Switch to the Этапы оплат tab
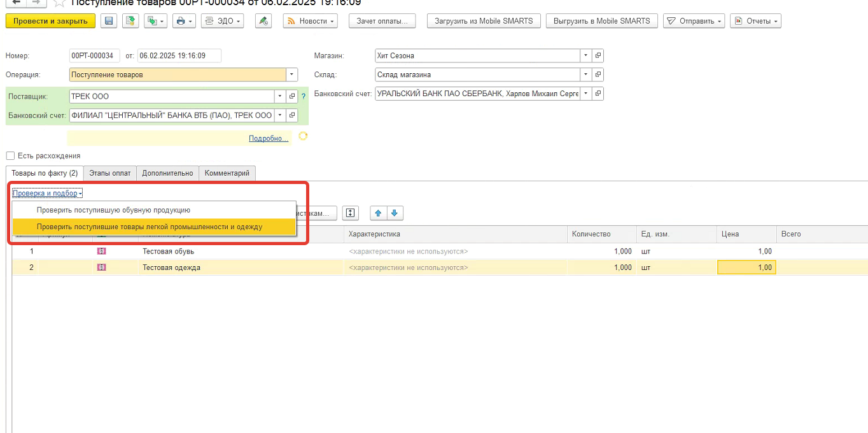 pyautogui.click(x=109, y=173)
